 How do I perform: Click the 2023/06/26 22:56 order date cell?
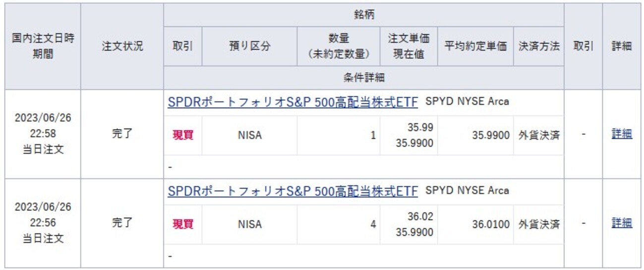tap(43, 222)
